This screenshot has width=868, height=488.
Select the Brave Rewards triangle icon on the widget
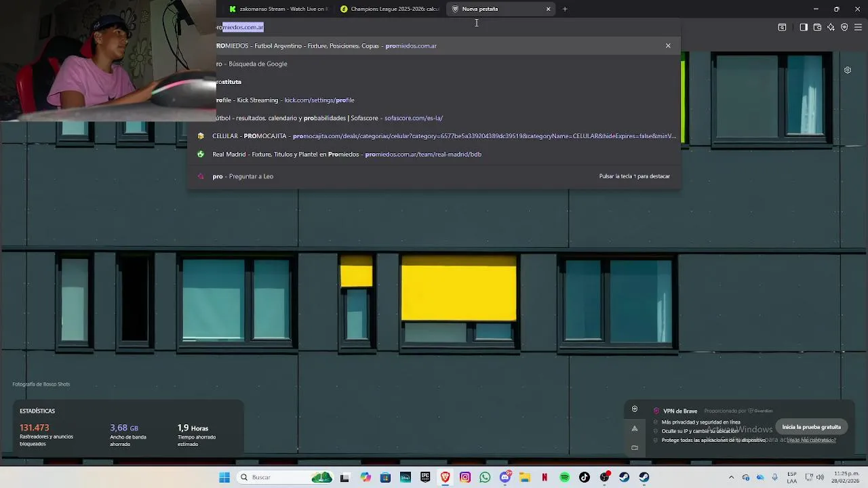point(635,428)
